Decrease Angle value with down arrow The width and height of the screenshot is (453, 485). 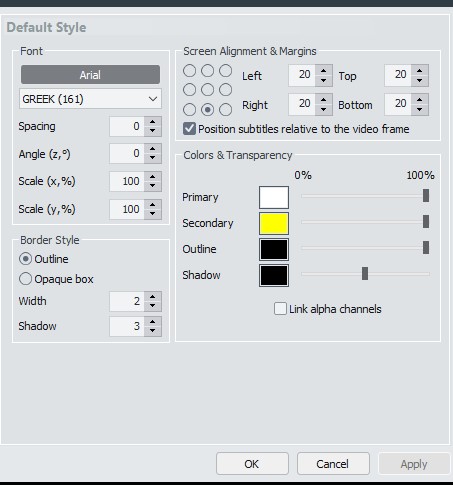[153, 158]
